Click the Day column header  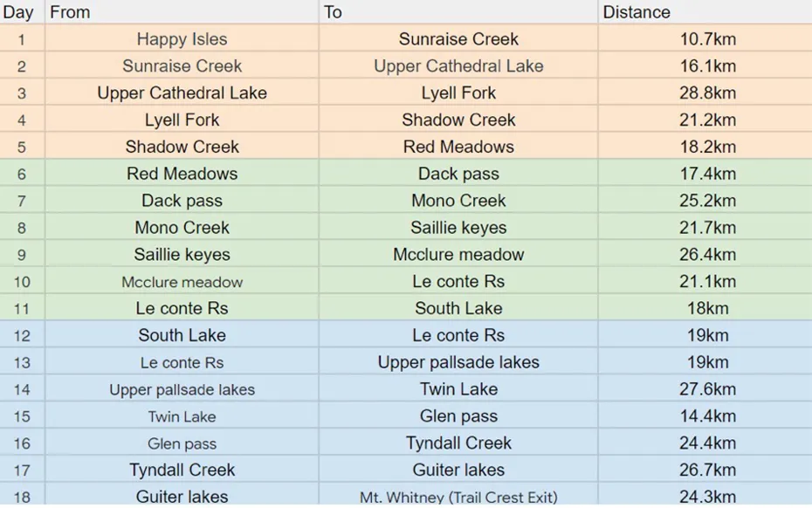[x=18, y=12]
